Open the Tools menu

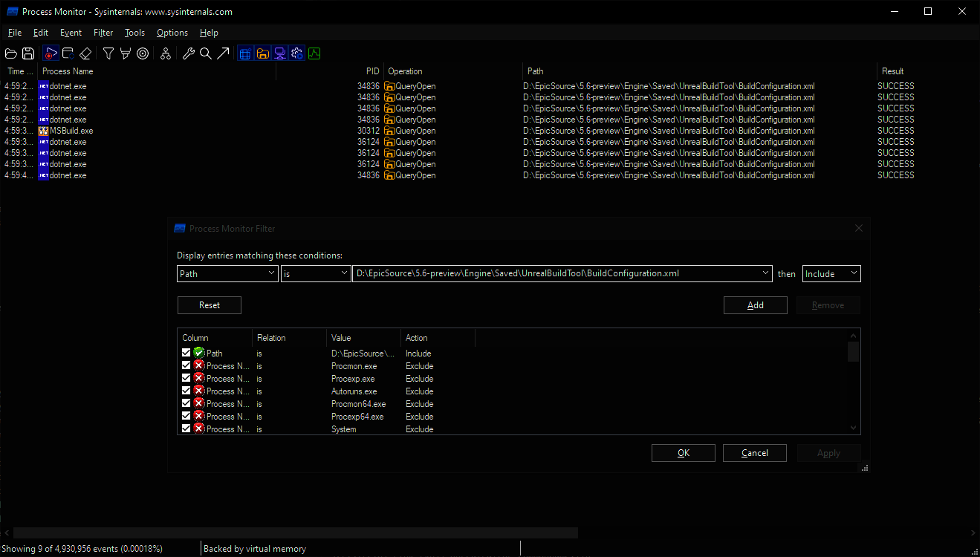tap(134, 33)
